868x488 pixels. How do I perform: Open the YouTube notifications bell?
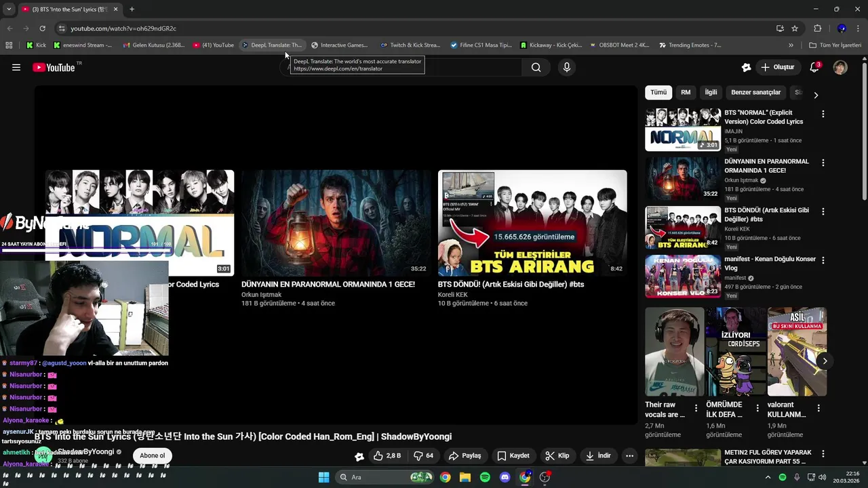814,67
